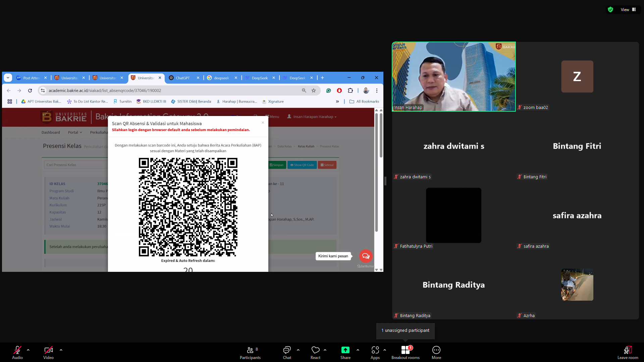
Task: Start sharing with the green Share icon
Action: click(345, 350)
